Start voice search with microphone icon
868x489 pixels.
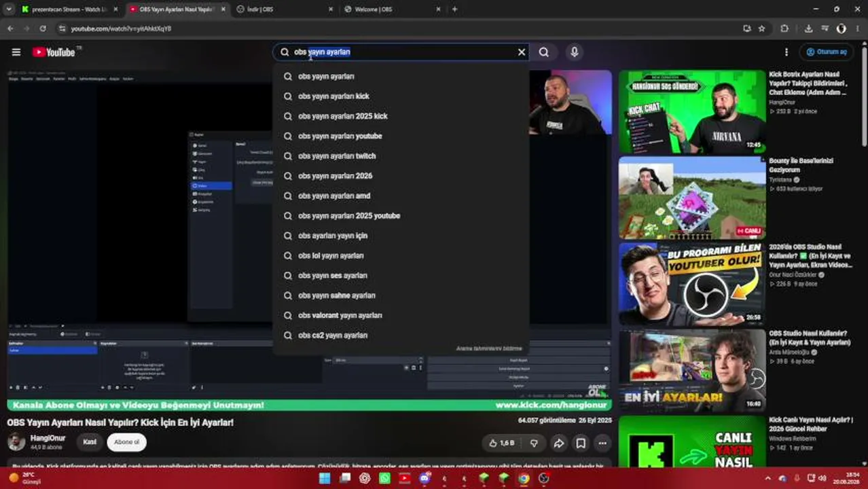point(575,52)
